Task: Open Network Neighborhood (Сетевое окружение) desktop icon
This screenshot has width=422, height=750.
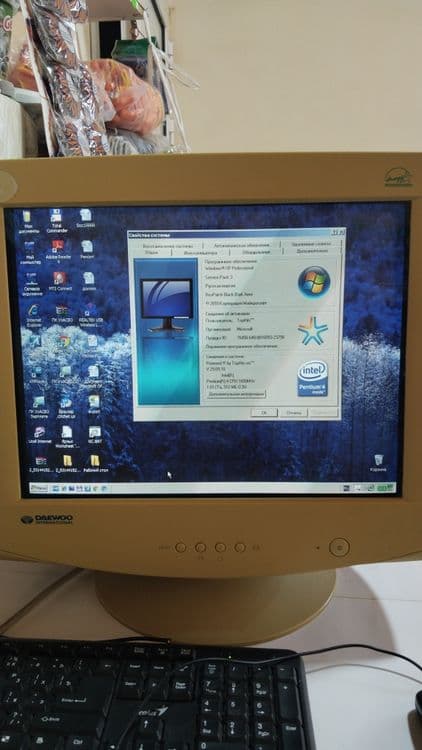Action: point(32,284)
